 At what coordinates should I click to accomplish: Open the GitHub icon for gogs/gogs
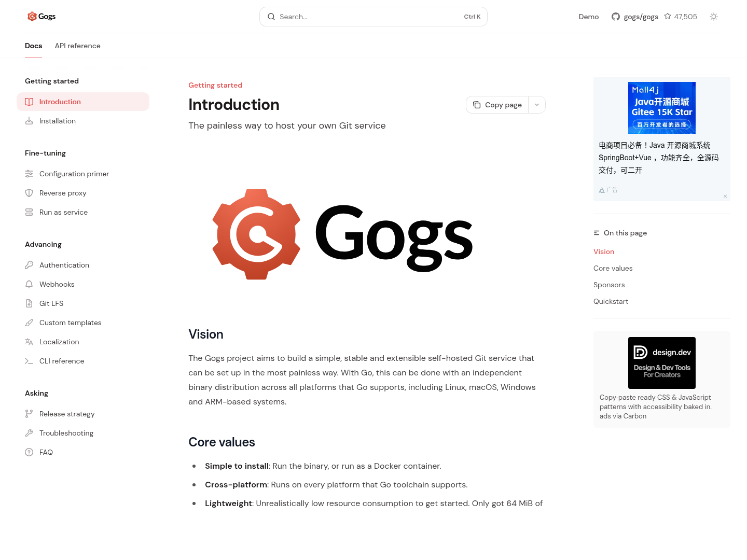click(616, 17)
